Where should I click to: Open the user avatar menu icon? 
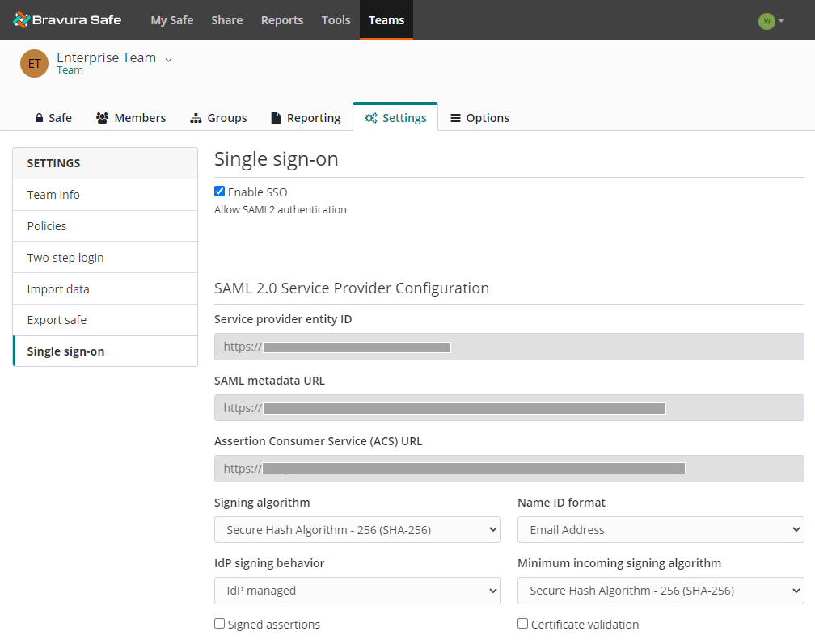click(x=766, y=21)
